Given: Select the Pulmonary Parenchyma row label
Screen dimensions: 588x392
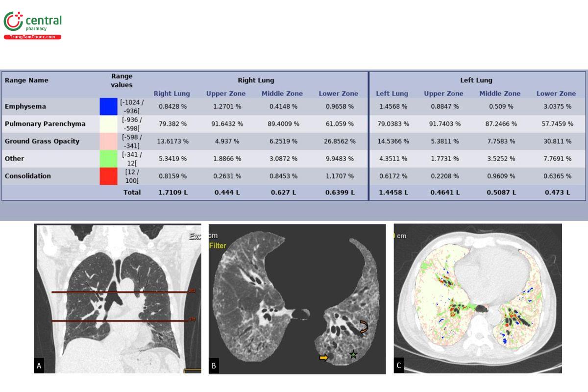Looking at the screenshot, I should [45, 124].
